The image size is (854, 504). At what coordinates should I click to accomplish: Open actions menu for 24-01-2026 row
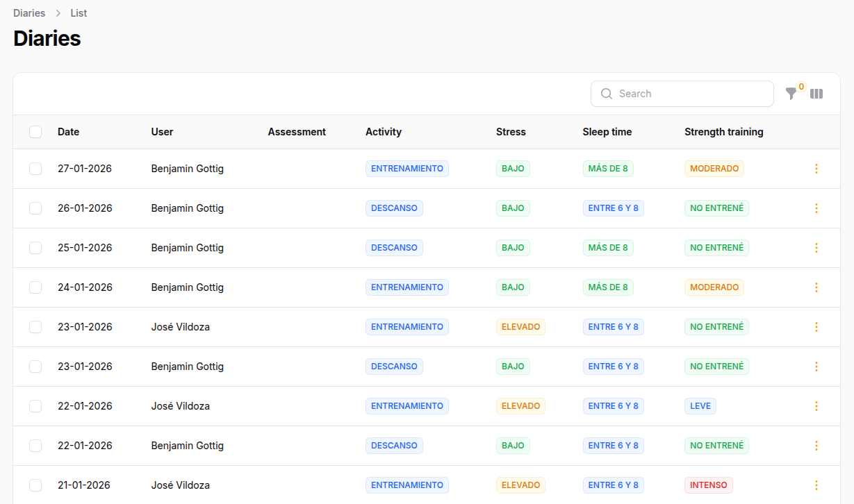tap(816, 287)
